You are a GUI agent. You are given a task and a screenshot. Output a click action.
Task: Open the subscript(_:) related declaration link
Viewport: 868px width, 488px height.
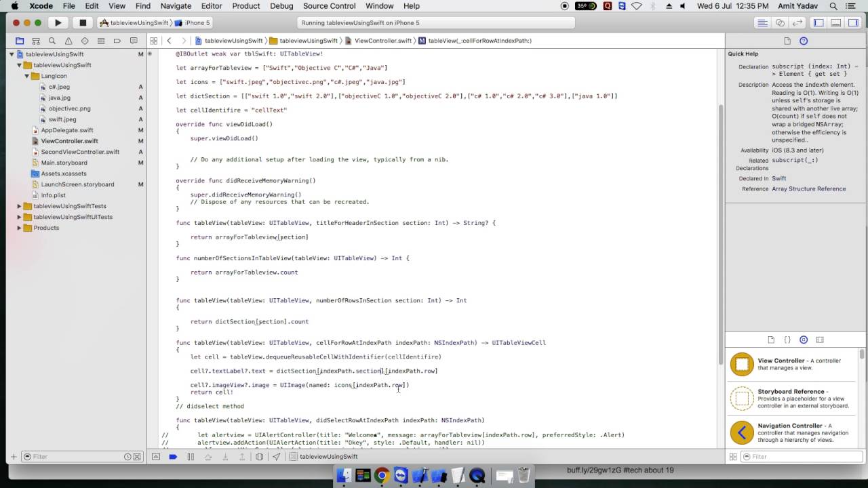click(x=795, y=160)
